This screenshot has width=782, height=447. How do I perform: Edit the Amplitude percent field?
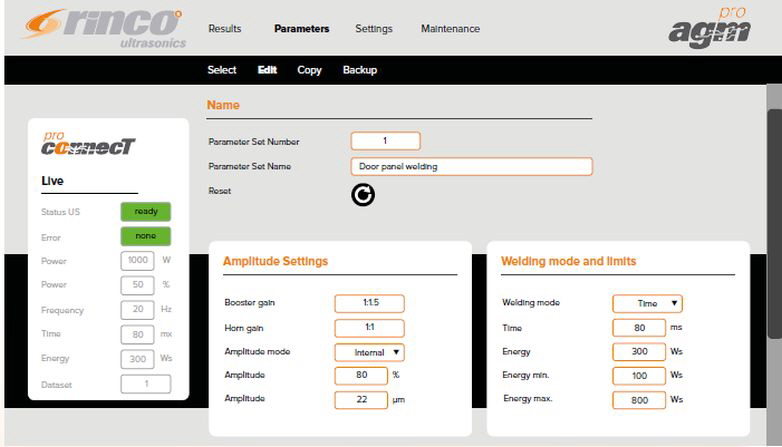(x=360, y=376)
